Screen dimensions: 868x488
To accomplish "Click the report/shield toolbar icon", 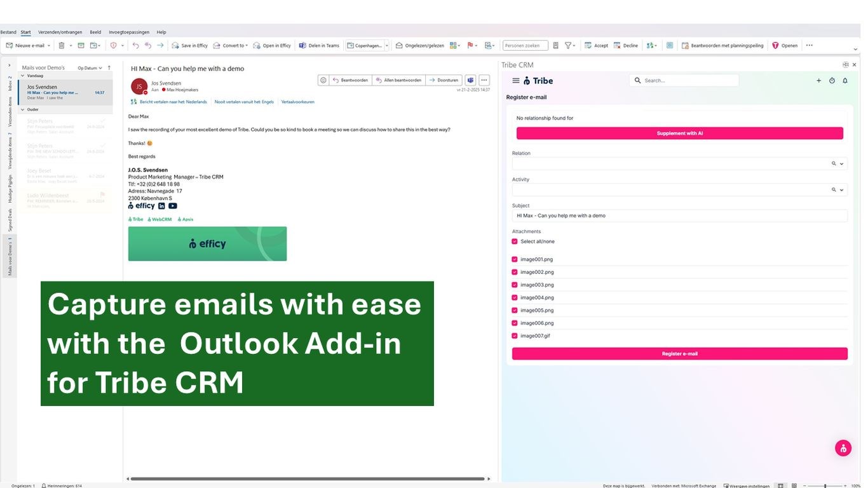I will (x=114, y=46).
